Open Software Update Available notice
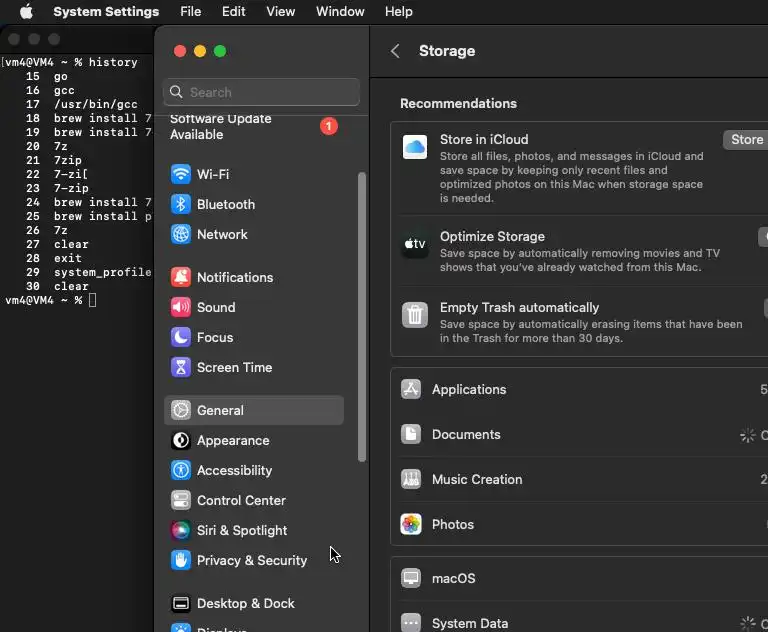Image resolution: width=768 pixels, height=632 pixels. [220, 127]
